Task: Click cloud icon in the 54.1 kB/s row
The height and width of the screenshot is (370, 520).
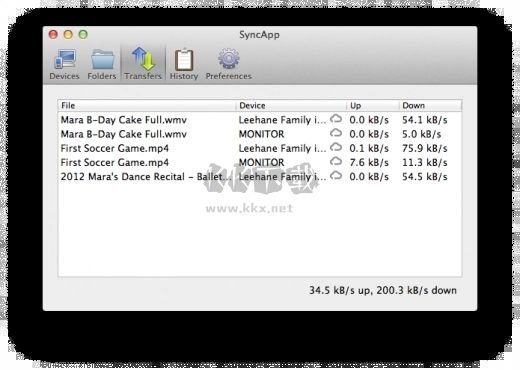Action: pos(336,118)
